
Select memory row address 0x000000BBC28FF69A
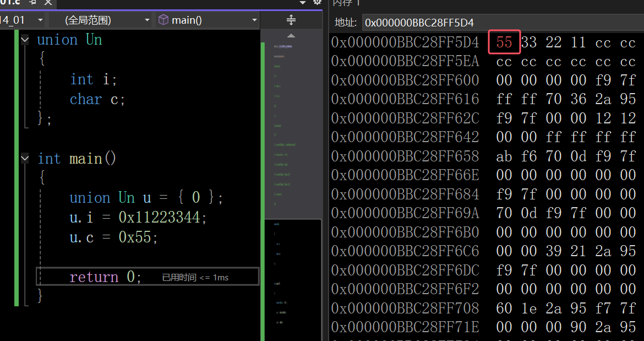click(405, 213)
